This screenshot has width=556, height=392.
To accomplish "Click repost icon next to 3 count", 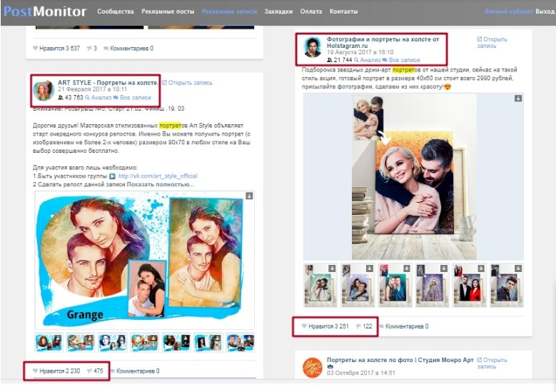I will click(x=89, y=49).
